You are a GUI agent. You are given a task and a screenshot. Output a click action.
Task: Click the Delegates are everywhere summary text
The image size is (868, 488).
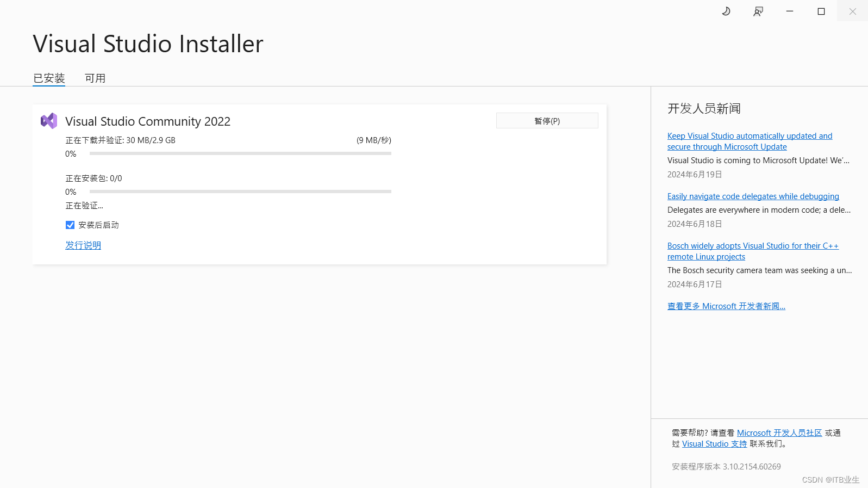[759, 210]
